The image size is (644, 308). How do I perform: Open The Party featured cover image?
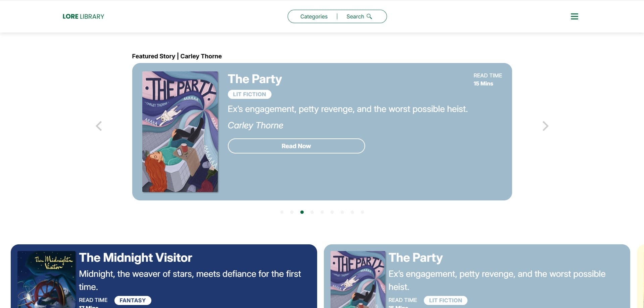tap(180, 131)
